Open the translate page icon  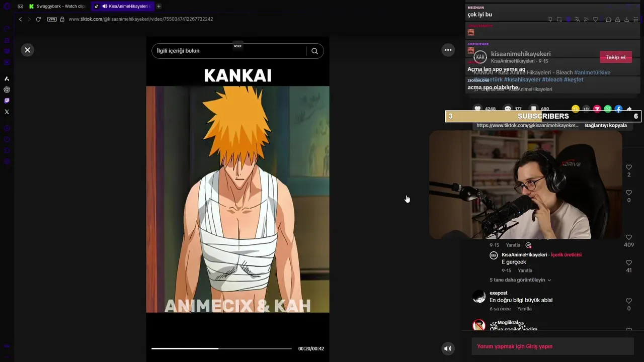tap(577, 19)
